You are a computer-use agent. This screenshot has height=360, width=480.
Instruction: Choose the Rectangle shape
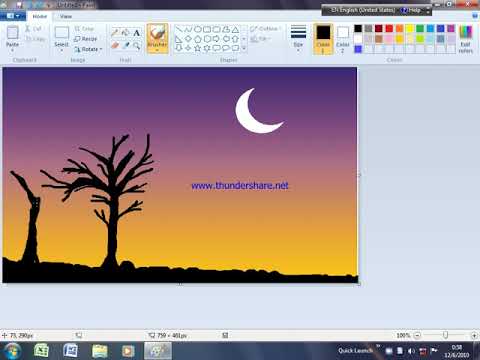point(207,30)
